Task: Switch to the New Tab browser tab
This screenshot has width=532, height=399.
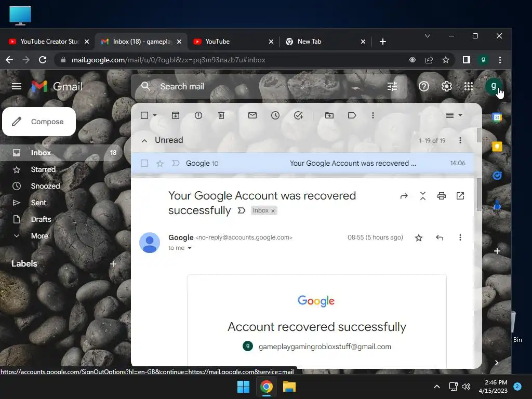Action: click(325, 42)
